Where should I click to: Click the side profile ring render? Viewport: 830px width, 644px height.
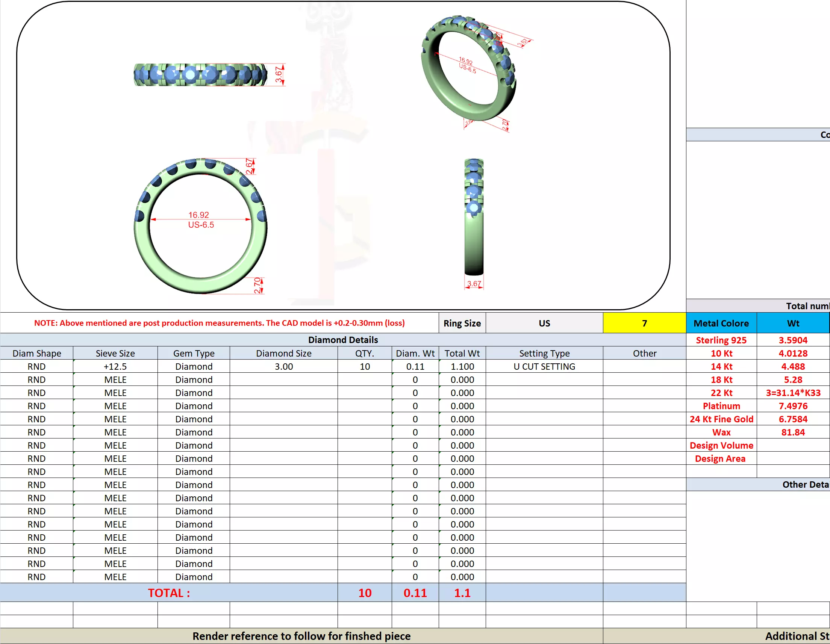pos(474,216)
